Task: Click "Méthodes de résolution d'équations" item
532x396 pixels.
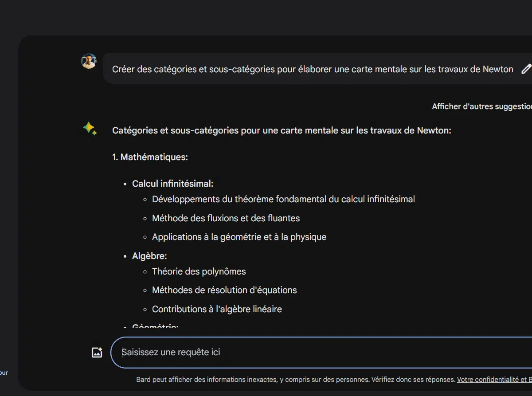Action: [224, 290]
